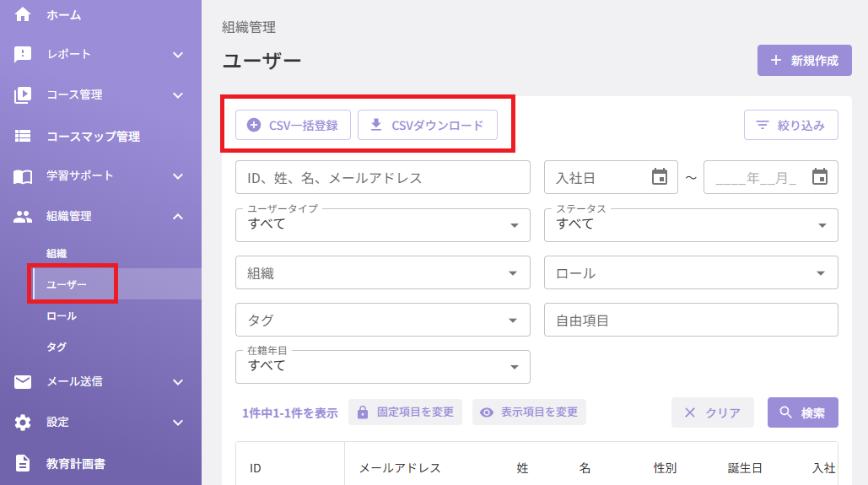Expand the 学習サポート menu chevron
868x485 pixels.
[178, 176]
